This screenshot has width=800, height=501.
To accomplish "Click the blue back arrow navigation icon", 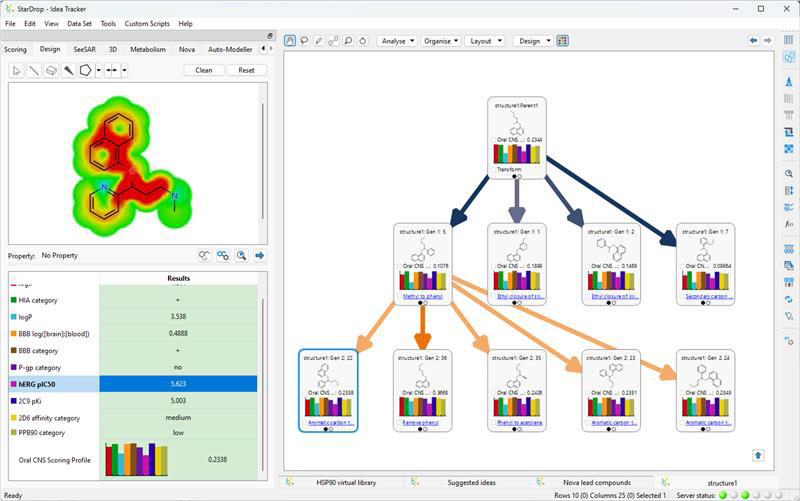I will (754, 41).
